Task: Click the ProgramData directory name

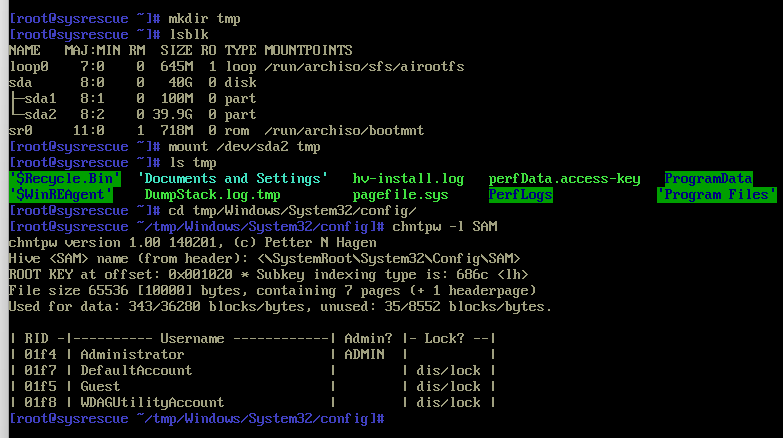Action: coord(708,179)
